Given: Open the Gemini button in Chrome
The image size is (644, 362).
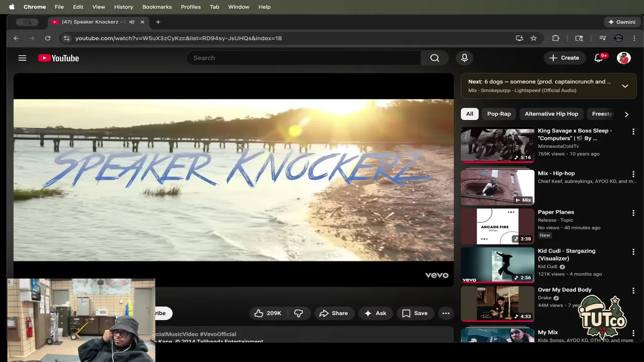Looking at the screenshot, I should click(621, 22).
